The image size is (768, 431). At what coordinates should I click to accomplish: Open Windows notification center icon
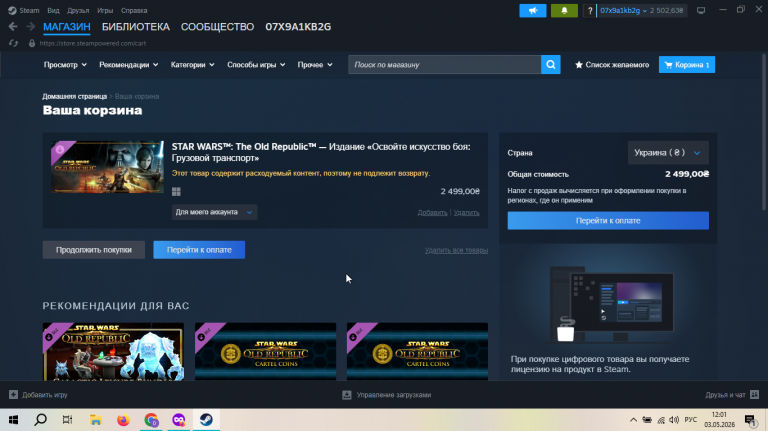coord(750,420)
